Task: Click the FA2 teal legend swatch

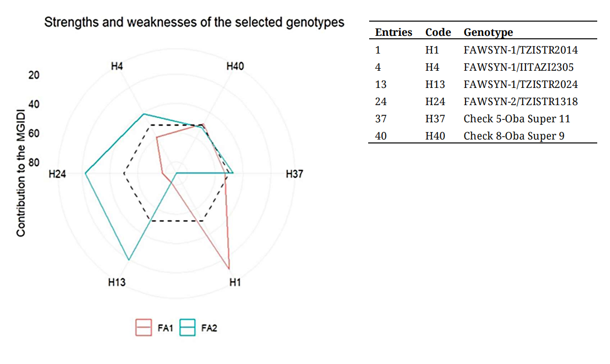Action: [188, 328]
